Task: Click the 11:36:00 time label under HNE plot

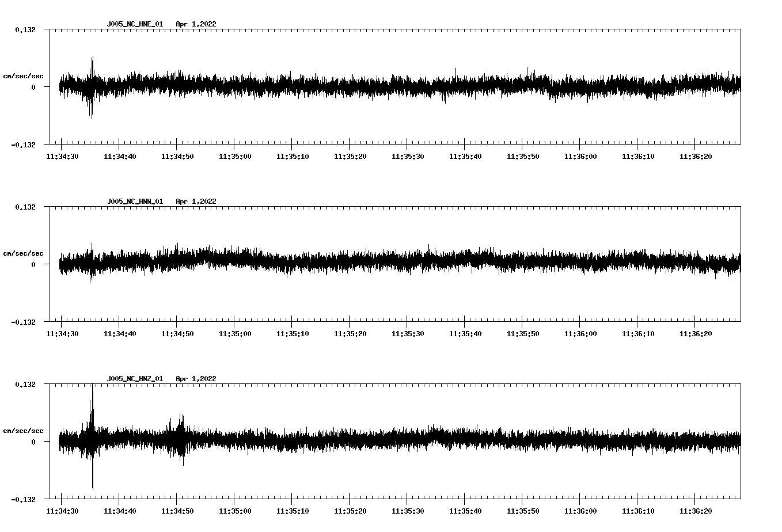Action: click(580, 157)
